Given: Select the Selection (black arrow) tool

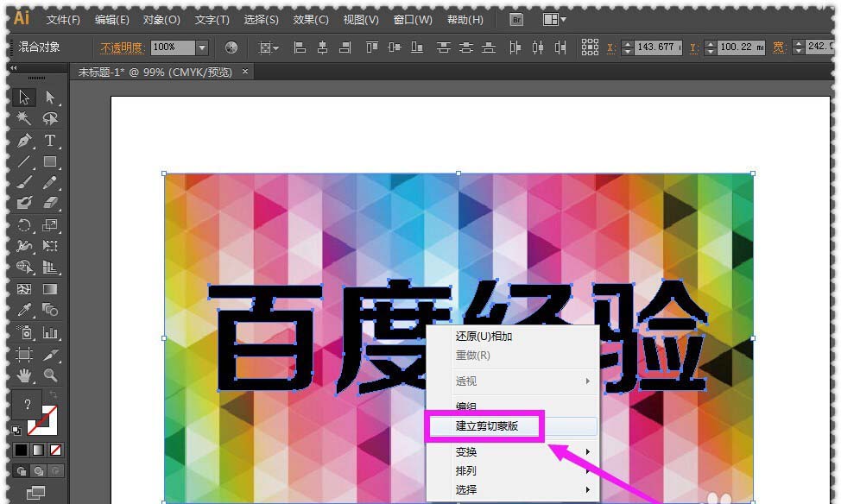Looking at the screenshot, I should (23, 97).
